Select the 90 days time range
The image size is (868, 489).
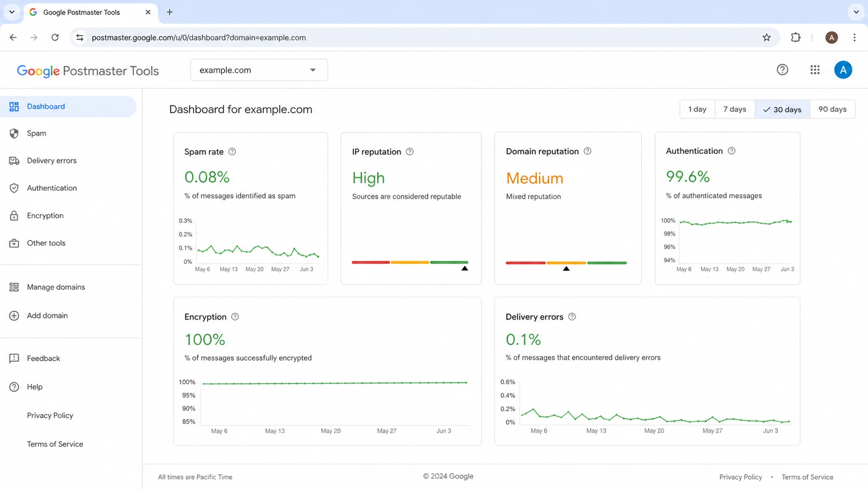click(x=832, y=109)
